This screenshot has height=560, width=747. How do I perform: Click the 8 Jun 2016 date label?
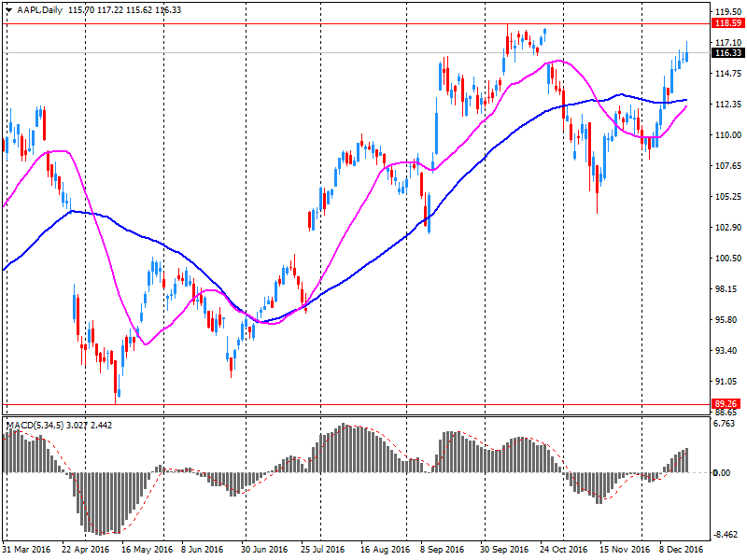[x=202, y=549]
